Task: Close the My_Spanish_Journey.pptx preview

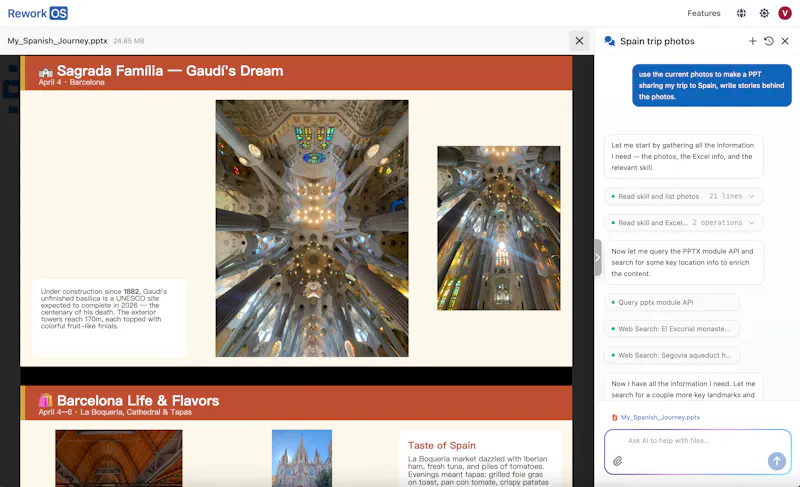Action: (579, 41)
